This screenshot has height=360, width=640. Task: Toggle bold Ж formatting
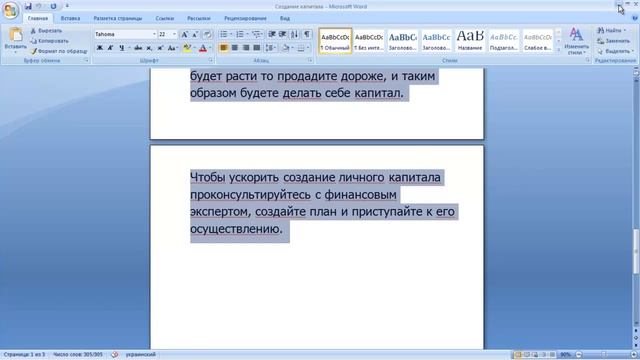100,48
